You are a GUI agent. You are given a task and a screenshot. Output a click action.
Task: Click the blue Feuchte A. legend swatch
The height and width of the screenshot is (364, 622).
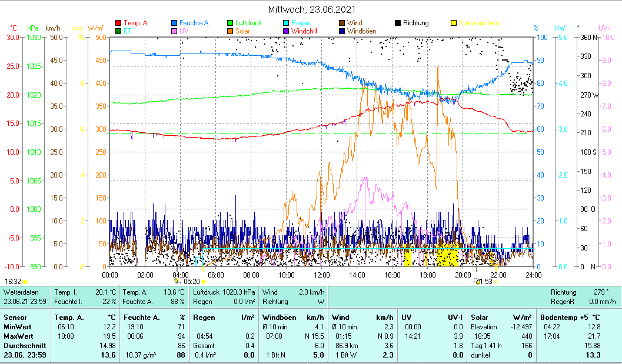174,23
